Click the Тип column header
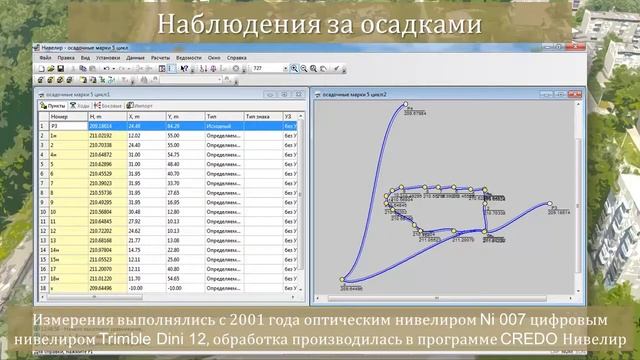This screenshot has width=640, height=360. pyautogui.click(x=224, y=117)
